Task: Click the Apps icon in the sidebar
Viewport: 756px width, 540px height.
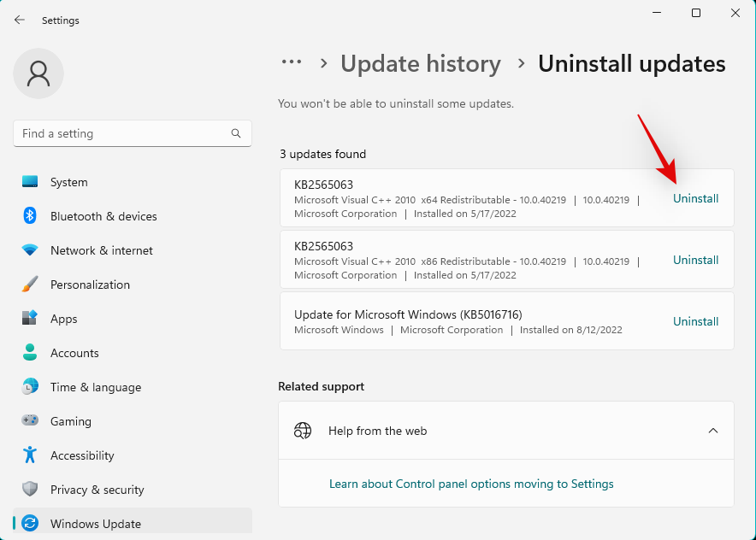Action: click(29, 319)
